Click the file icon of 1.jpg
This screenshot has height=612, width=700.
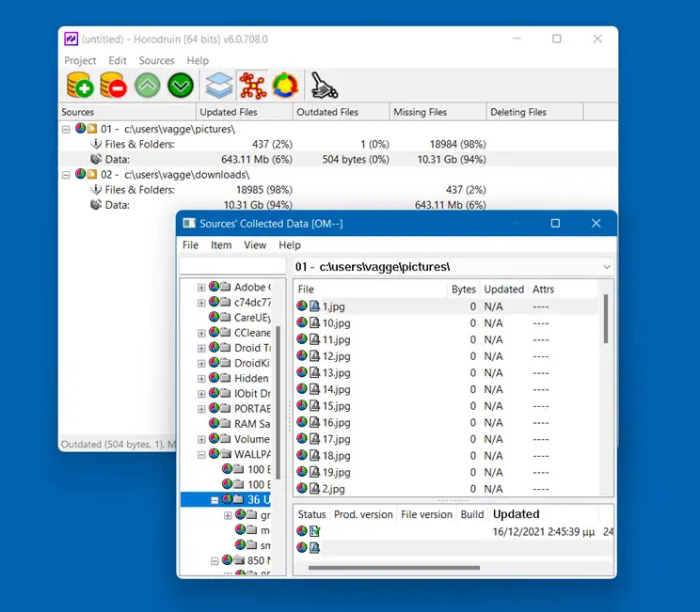tap(315, 306)
